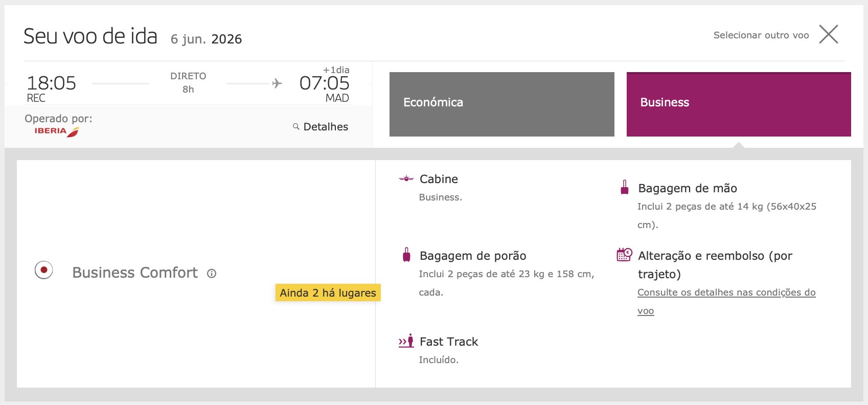Click the 07:05 MAD arrival time

325,88
